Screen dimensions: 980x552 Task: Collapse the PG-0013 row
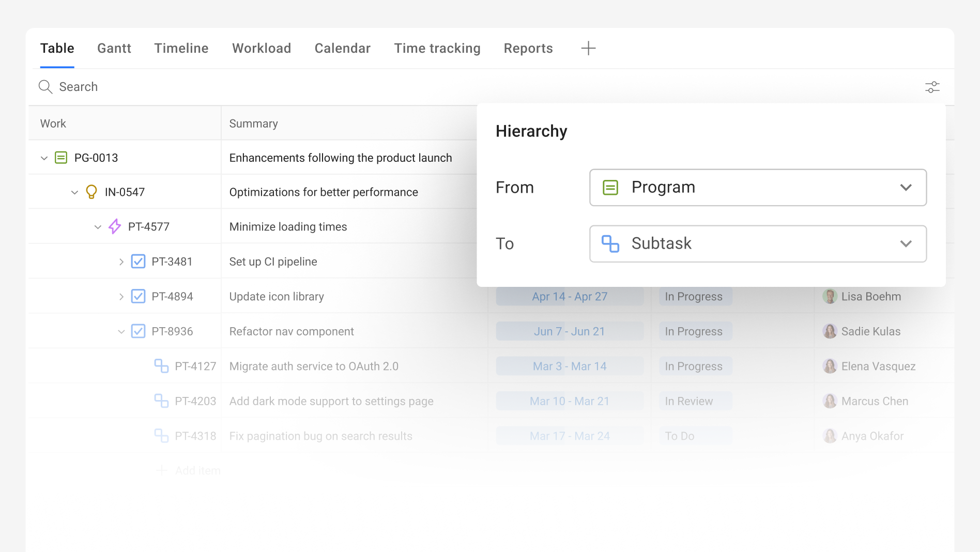tap(44, 158)
